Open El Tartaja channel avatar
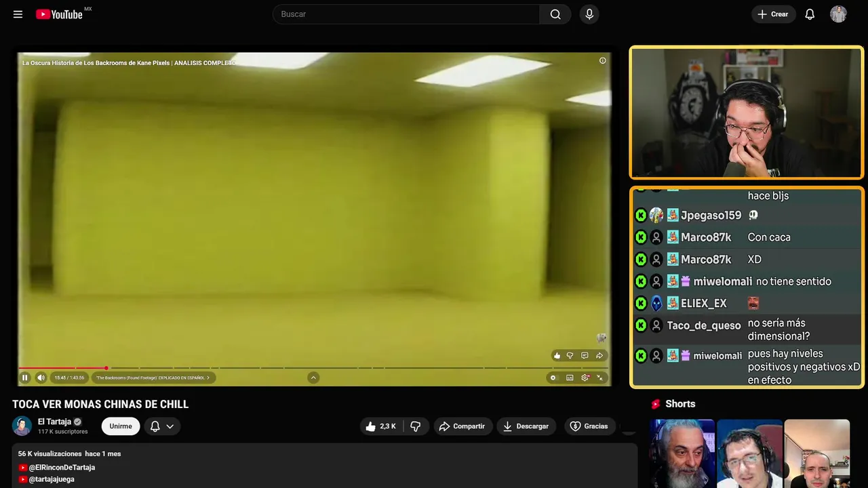This screenshot has width=868, height=488. (22, 426)
